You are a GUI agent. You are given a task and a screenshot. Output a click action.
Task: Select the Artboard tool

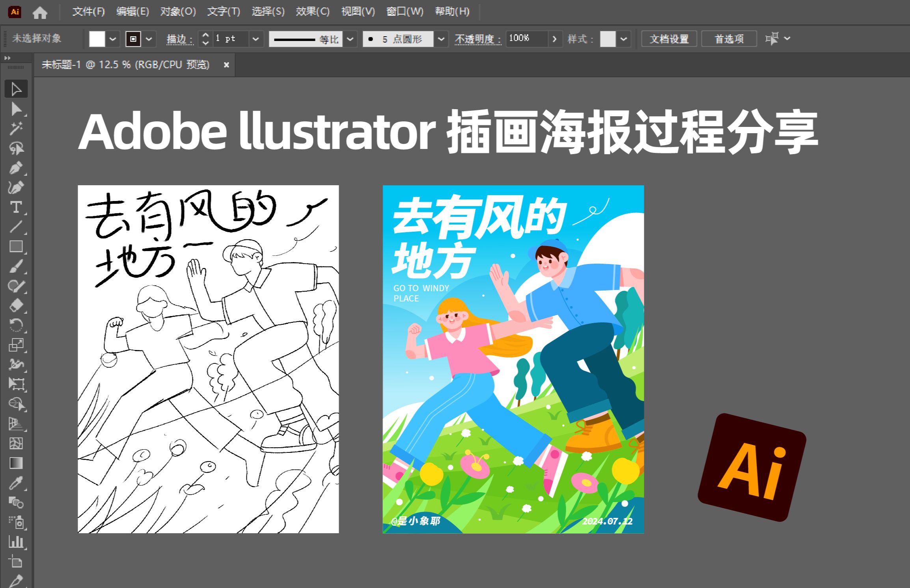(16, 562)
